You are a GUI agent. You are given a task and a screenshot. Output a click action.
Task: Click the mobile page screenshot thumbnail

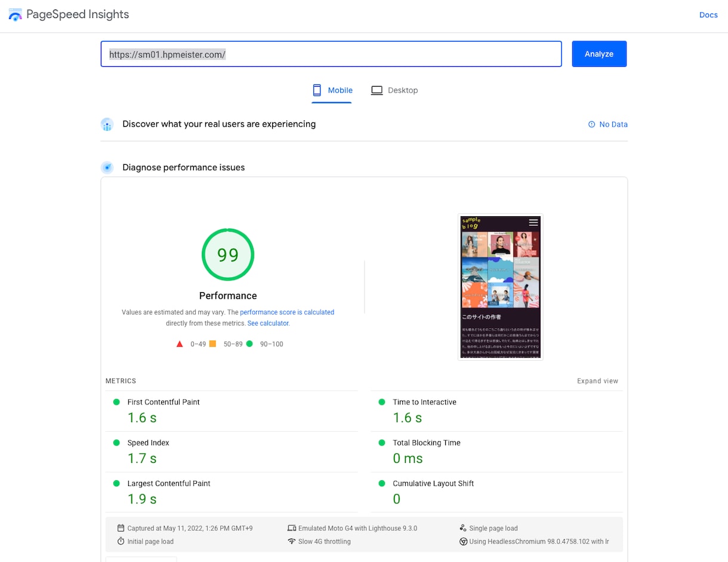pos(501,287)
